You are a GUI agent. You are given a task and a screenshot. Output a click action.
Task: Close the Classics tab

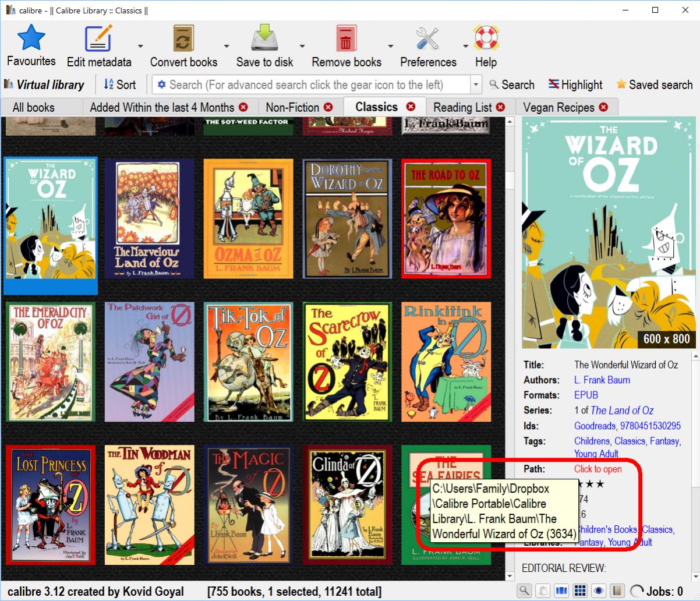coord(411,107)
